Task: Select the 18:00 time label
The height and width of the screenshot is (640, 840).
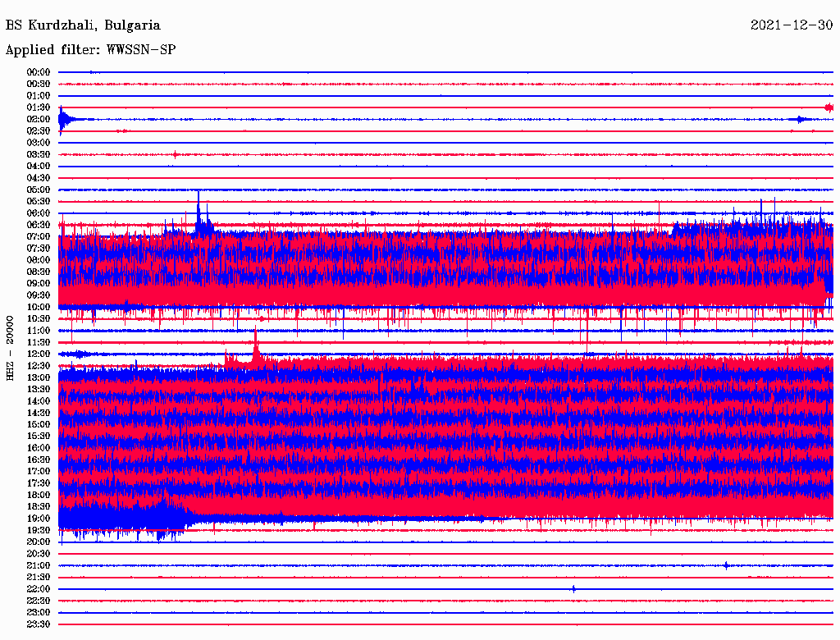Action: coord(39,496)
